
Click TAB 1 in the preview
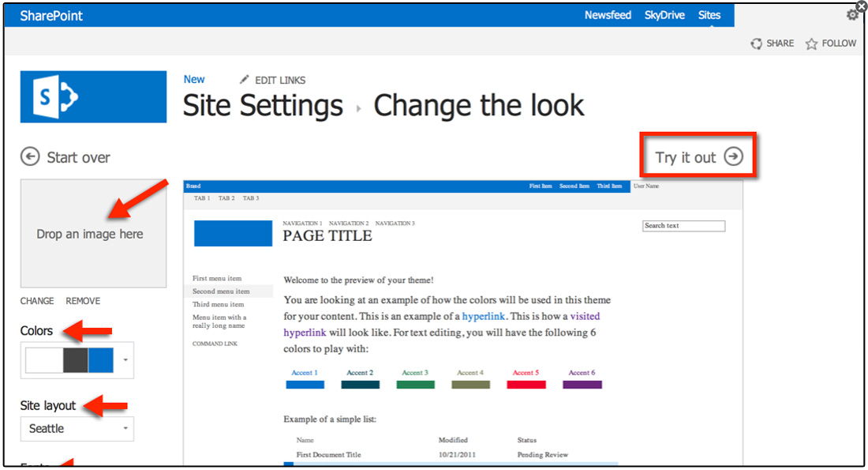202,197
